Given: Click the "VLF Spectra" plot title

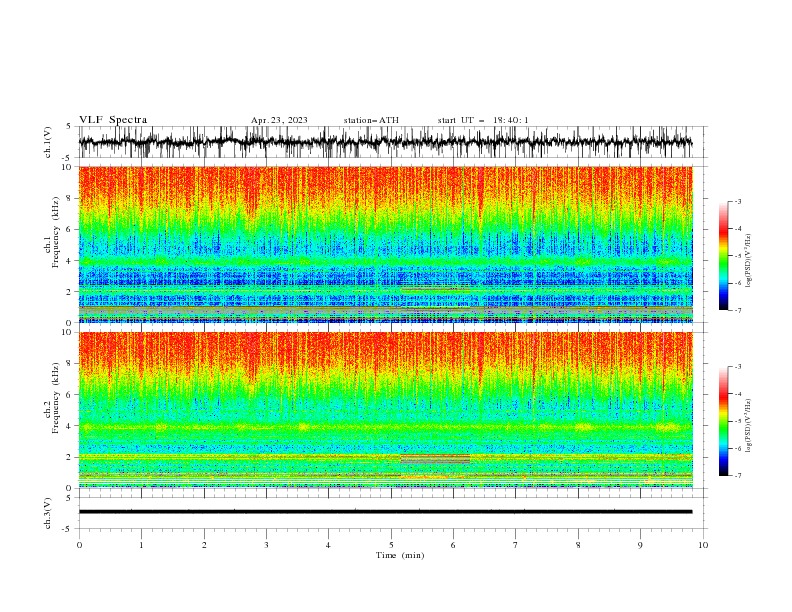Looking at the screenshot, I should pos(113,120).
